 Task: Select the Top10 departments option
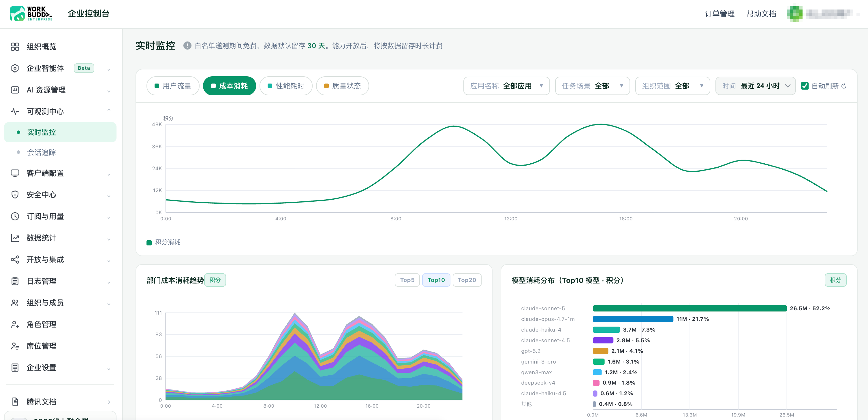pos(436,280)
